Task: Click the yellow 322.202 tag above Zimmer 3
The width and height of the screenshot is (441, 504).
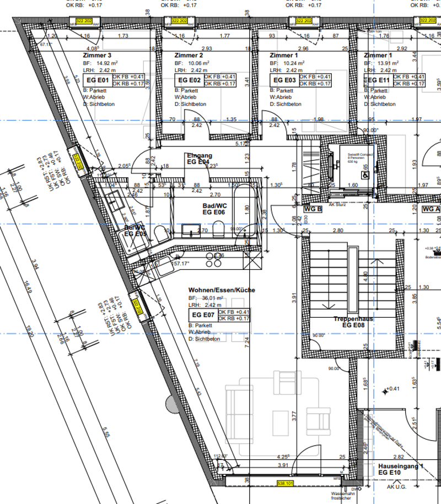Action: 84,21
